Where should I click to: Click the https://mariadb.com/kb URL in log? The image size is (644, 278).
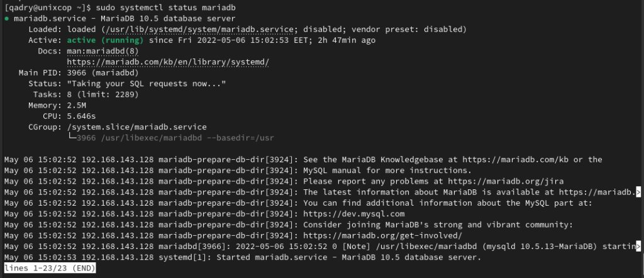pos(516,159)
